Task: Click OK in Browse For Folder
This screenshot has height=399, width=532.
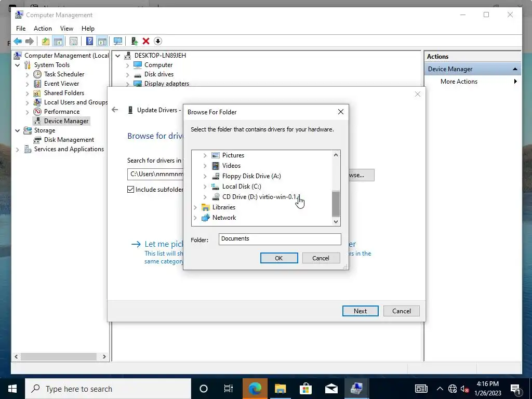Action: click(279, 258)
